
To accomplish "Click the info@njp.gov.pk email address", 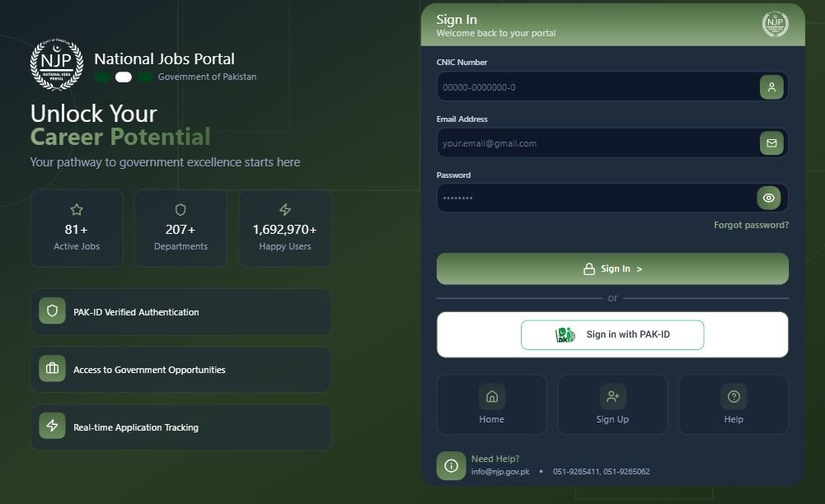I will 500,472.
